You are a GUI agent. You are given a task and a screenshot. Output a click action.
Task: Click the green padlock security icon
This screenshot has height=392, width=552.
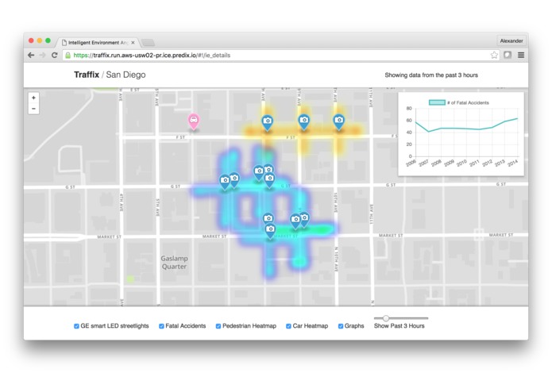(68, 56)
